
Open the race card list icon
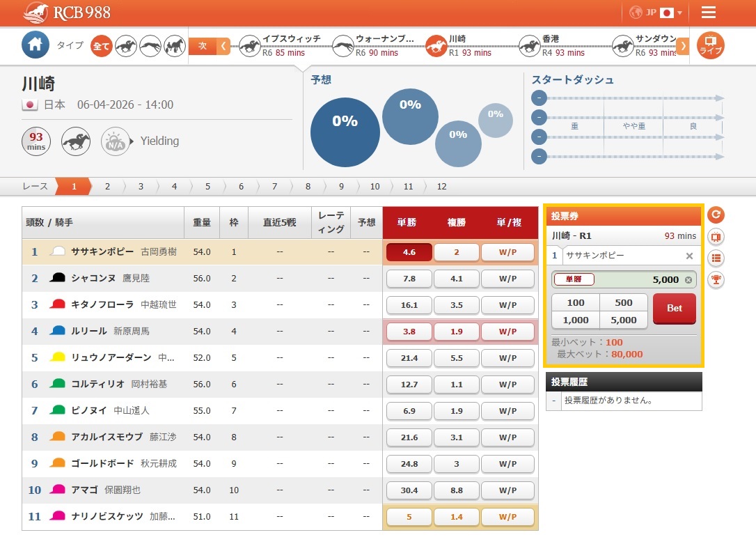pyautogui.click(x=716, y=258)
